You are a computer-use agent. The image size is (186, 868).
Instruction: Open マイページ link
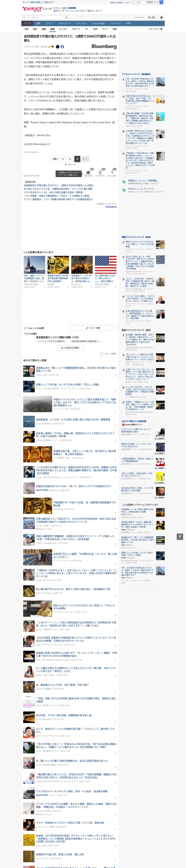click(x=139, y=18)
